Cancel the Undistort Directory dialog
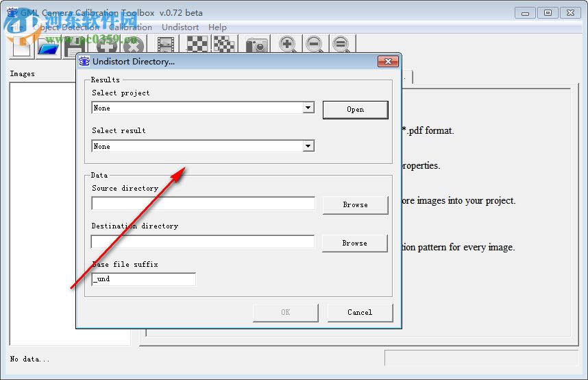 point(360,312)
